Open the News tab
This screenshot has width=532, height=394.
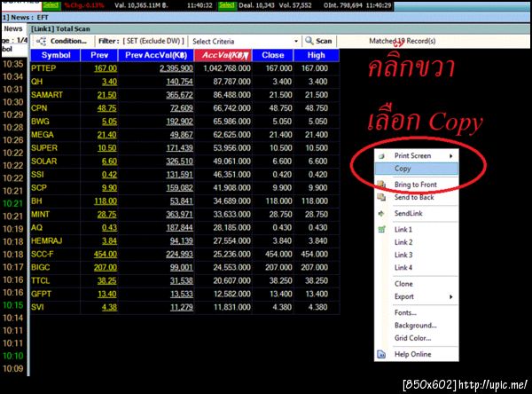(x=13, y=29)
